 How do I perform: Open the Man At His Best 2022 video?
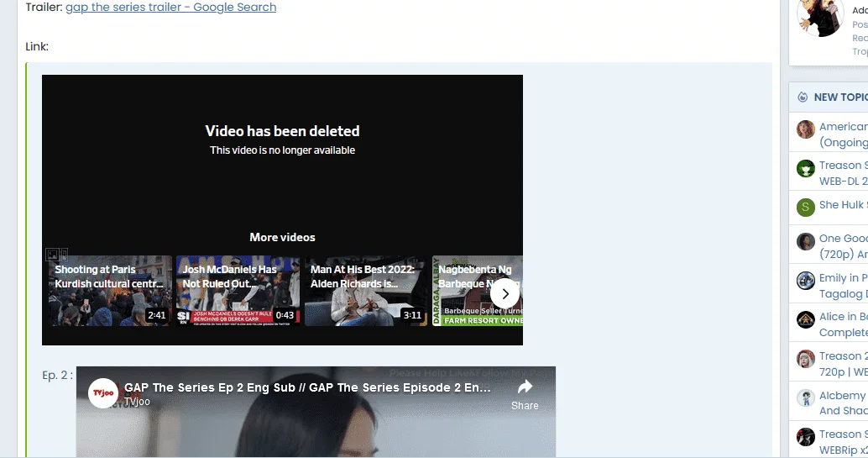[x=366, y=291]
